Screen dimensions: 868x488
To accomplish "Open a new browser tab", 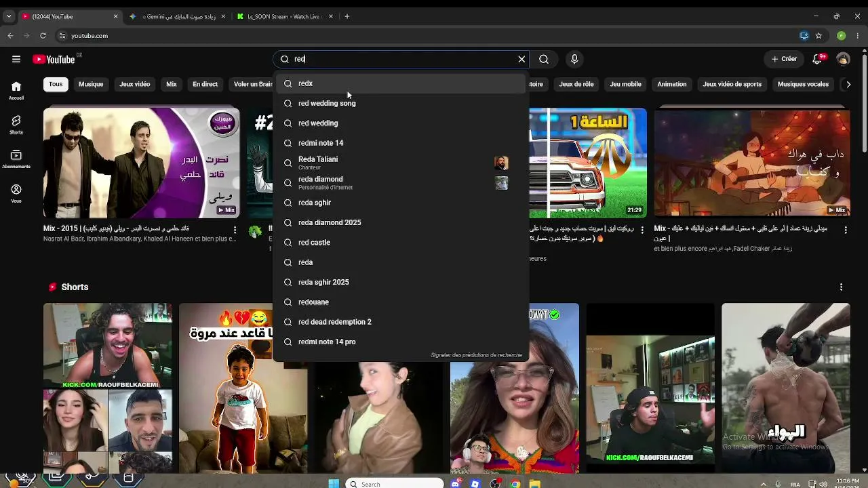I will (x=347, y=16).
